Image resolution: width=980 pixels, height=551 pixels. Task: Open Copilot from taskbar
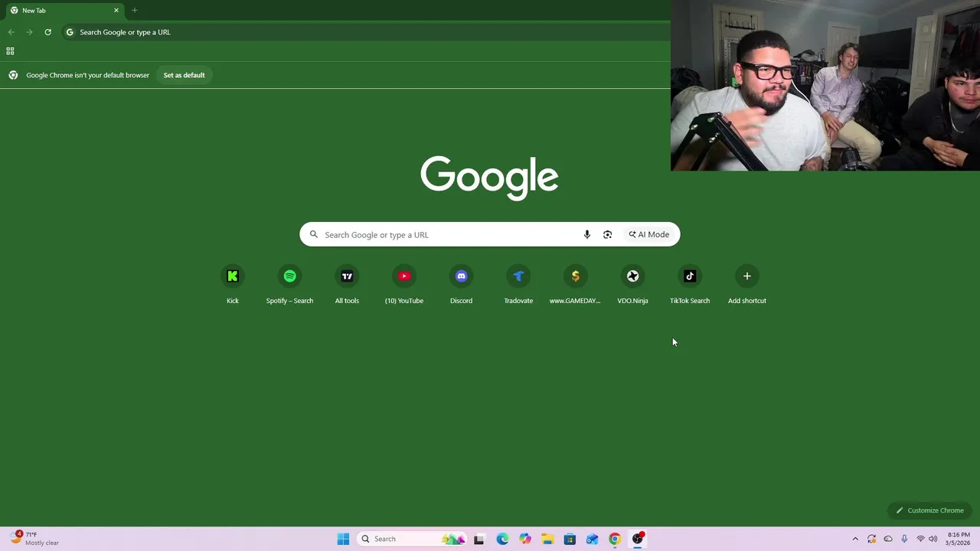524,539
